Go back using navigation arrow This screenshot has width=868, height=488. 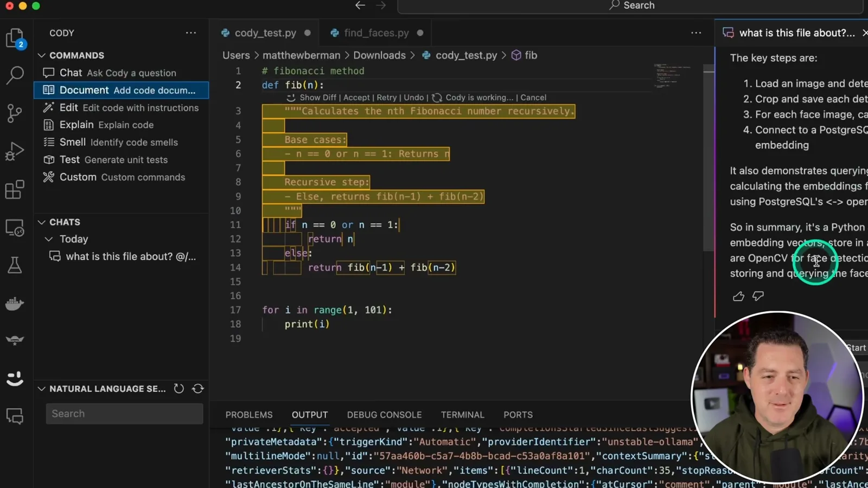[360, 5]
